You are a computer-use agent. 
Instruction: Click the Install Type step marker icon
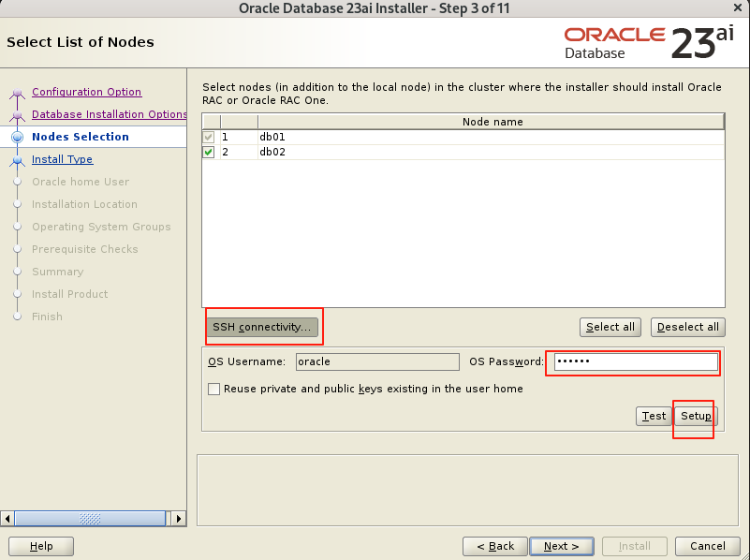[x=17, y=159]
